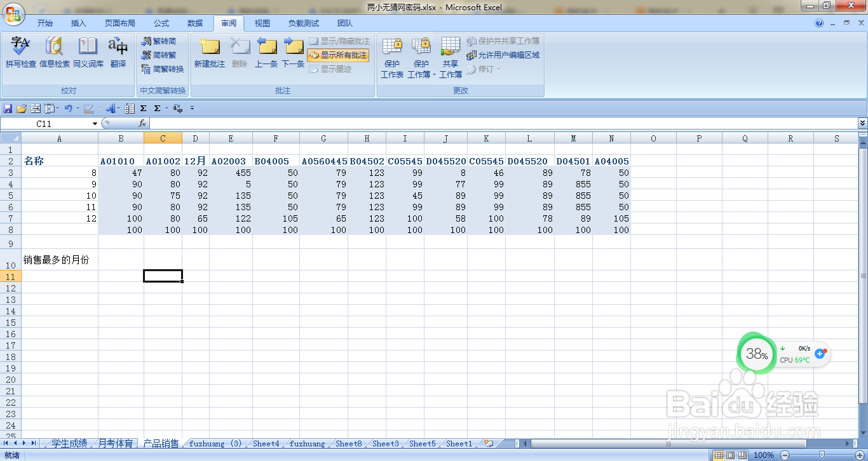Viewport: 868px width, 461px height.
Task: Click the open folder icon in quick toolbar
Action: tap(22, 109)
